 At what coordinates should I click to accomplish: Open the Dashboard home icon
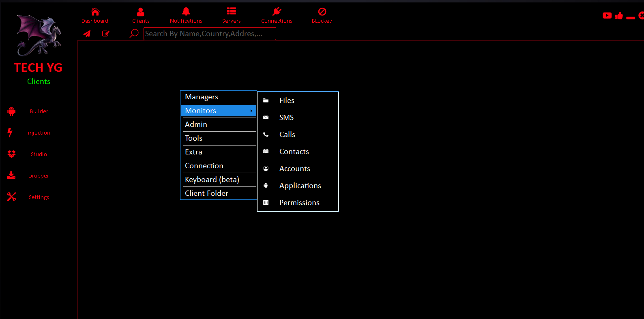click(95, 12)
